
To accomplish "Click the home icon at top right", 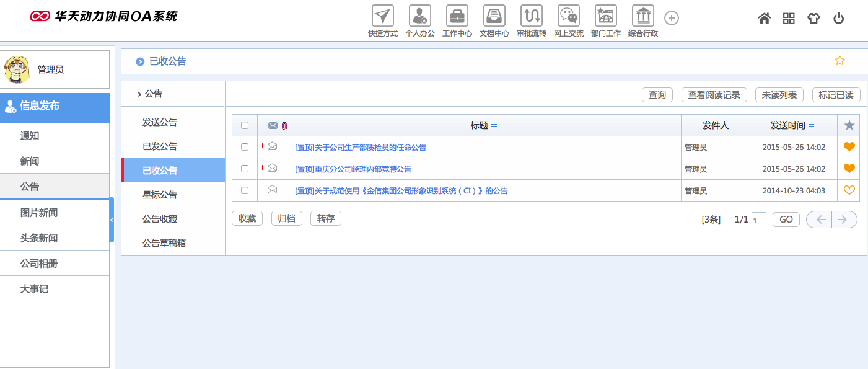I will (x=765, y=19).
